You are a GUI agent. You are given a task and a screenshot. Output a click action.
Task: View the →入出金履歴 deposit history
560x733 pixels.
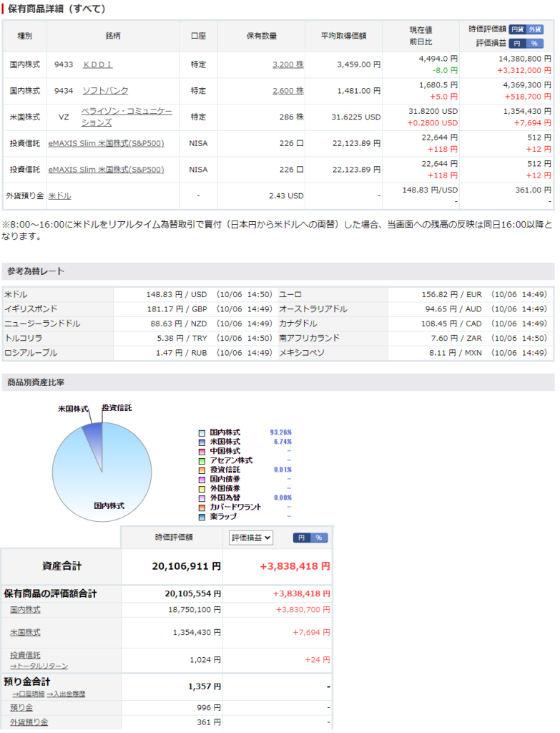click(x=66, y=694)
